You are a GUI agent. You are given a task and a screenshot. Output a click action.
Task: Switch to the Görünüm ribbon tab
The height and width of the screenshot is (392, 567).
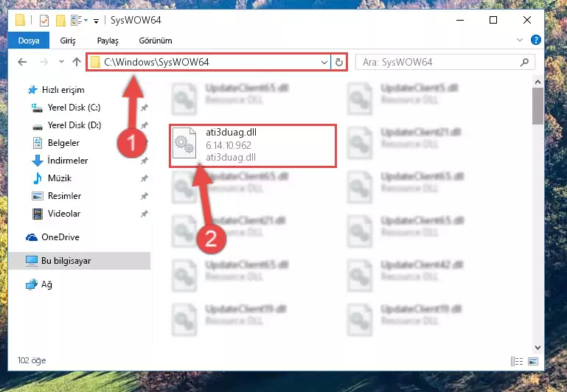click(156, 41)
